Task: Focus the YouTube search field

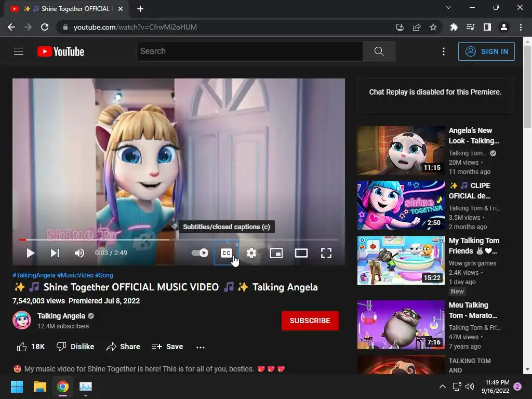Action: [250, 51]
